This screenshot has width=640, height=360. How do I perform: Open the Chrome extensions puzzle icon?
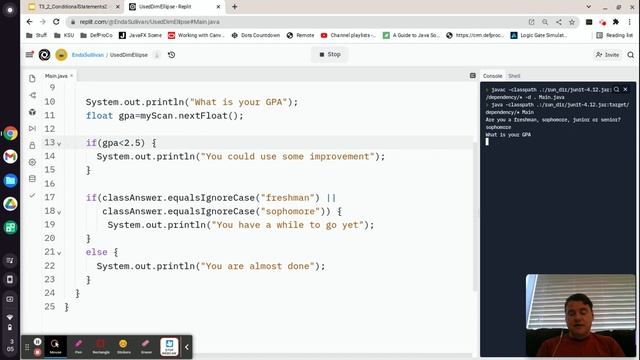[616, 22]
